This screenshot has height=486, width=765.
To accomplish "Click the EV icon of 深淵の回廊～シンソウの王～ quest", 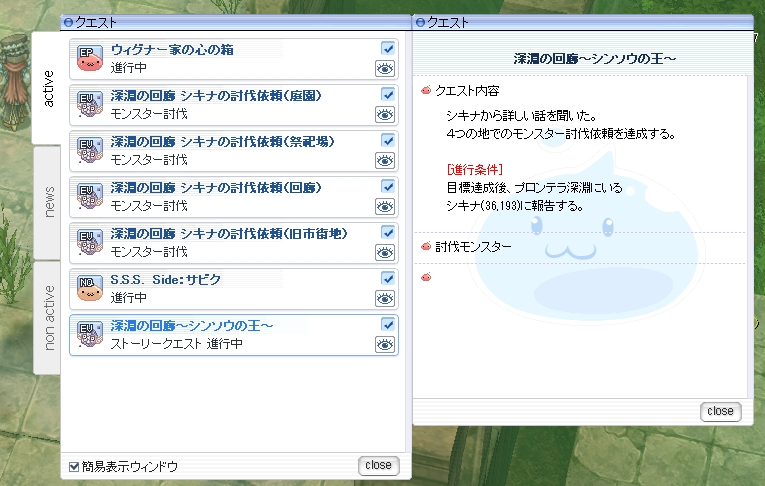I will click(x=90, y=334).
